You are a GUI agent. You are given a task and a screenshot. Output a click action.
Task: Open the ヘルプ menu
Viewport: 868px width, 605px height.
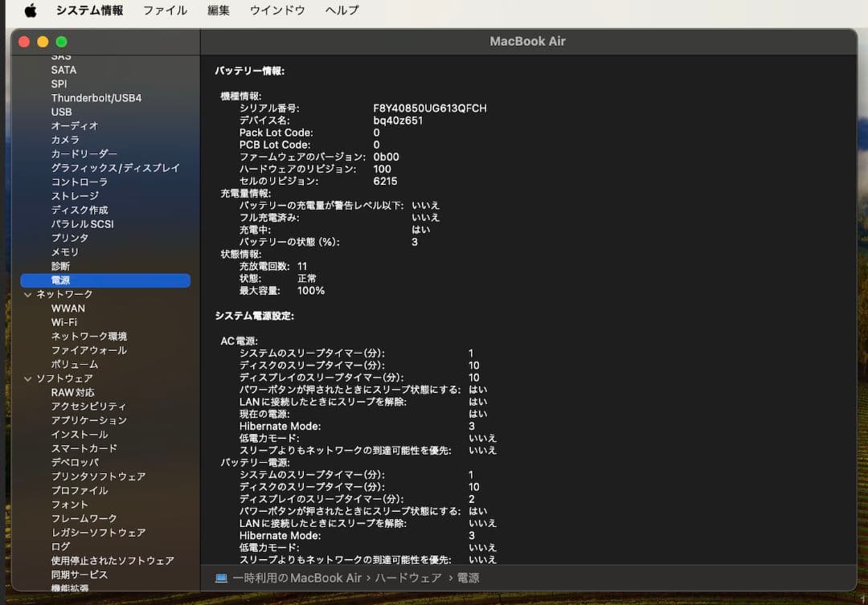(341, 10)
